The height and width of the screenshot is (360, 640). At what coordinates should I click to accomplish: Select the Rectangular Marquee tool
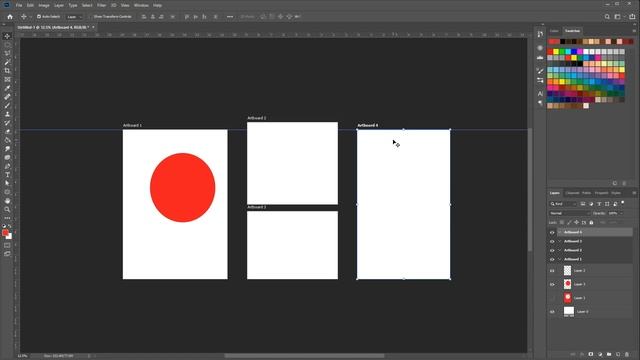pos(7,44)
